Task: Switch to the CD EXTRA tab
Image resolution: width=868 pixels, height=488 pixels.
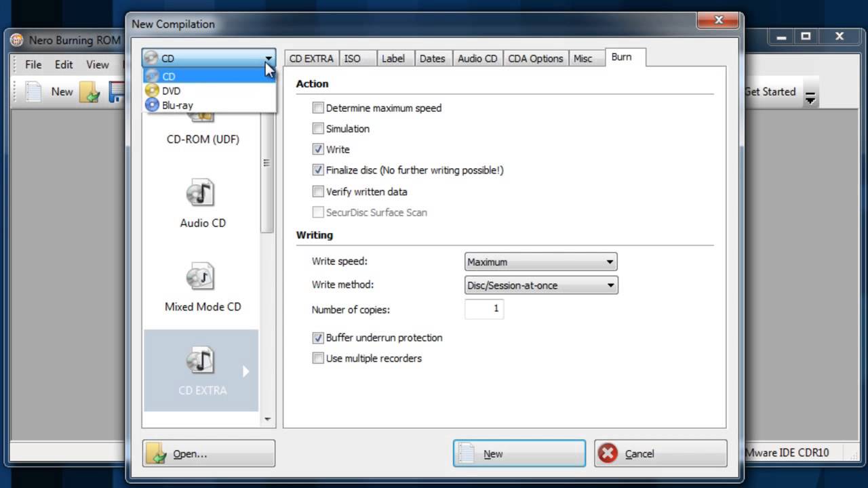Action: 311,58
